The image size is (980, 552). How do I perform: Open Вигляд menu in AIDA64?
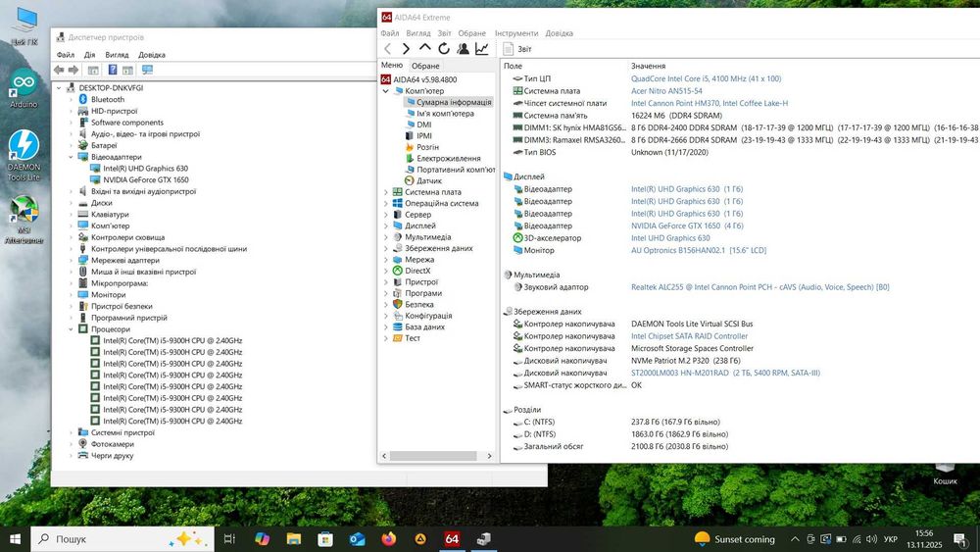[x=418, y=33]
